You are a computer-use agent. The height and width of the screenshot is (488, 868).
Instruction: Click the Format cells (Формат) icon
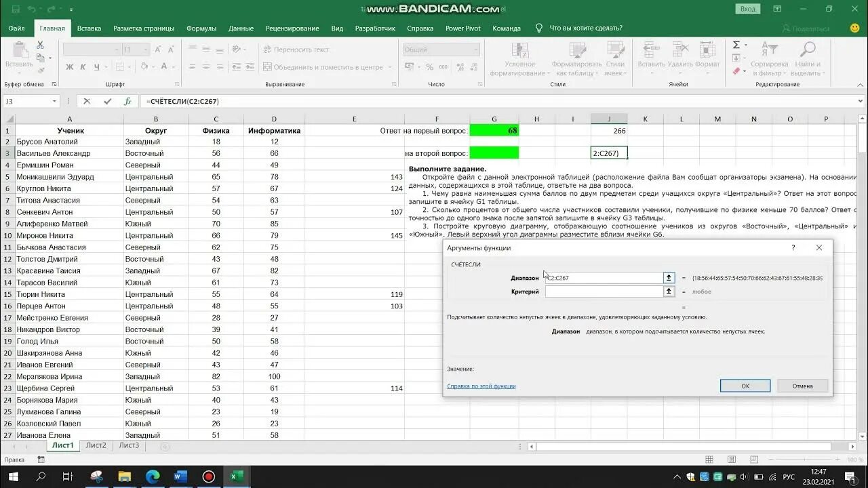coord(707,50)
